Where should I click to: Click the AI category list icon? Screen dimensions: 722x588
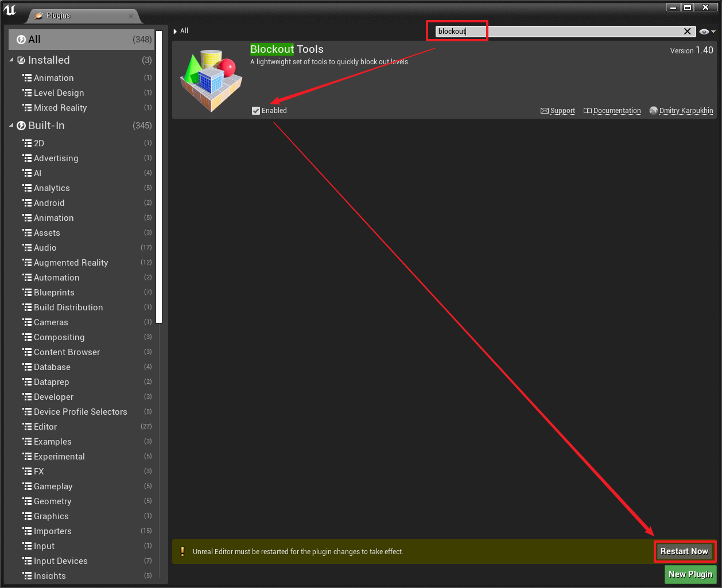[x=27, y=173]
